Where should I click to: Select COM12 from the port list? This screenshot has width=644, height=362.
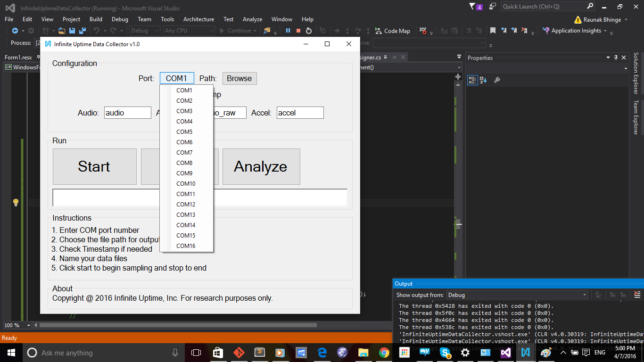[x=187, y=205]
